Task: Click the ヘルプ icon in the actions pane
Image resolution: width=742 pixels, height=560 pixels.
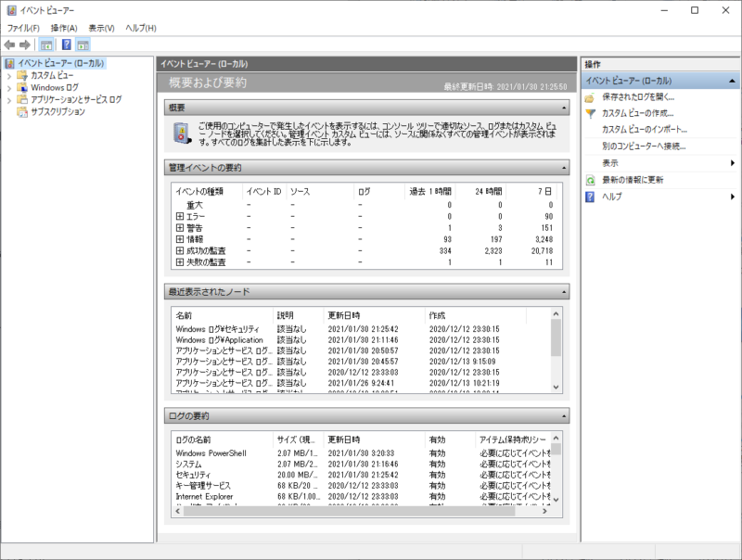Action: (590, 197)
